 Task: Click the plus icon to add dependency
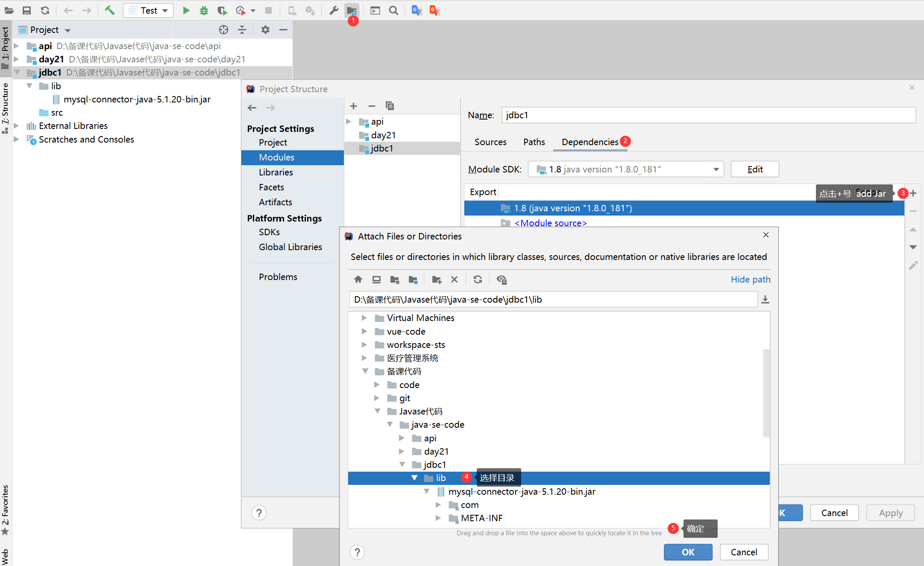click(913, 193)
